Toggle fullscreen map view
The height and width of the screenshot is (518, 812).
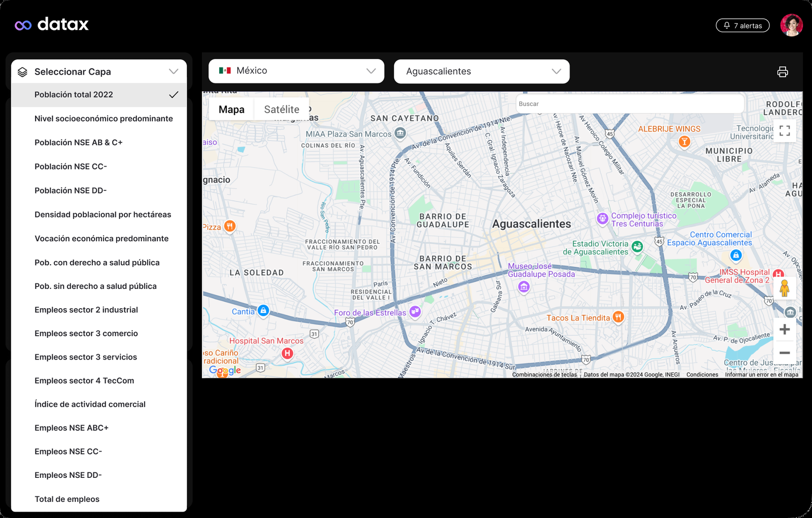(x=785, y=131)
